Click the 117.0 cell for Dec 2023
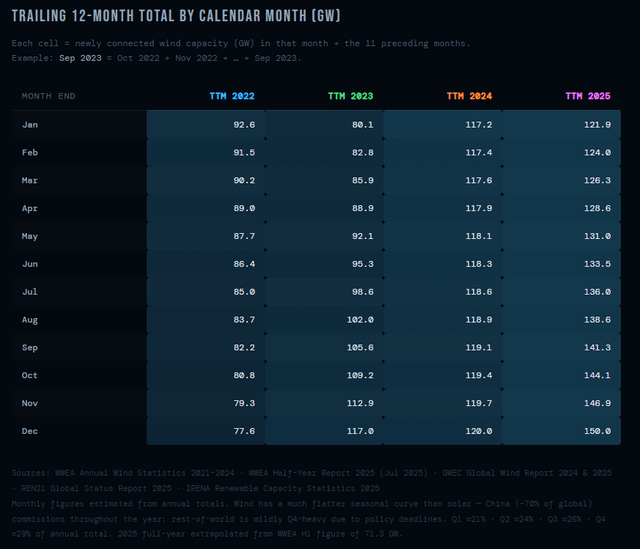The width and height of the screenshot is (640, 549). tap(357, 431)
